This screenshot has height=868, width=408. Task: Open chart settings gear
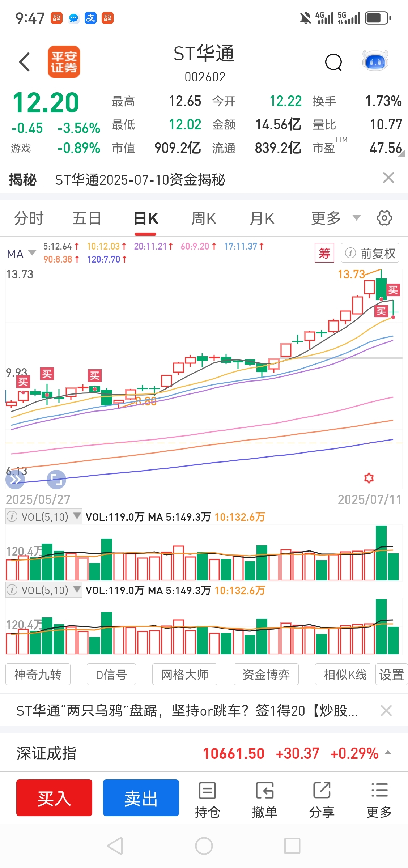coord(384,218)
